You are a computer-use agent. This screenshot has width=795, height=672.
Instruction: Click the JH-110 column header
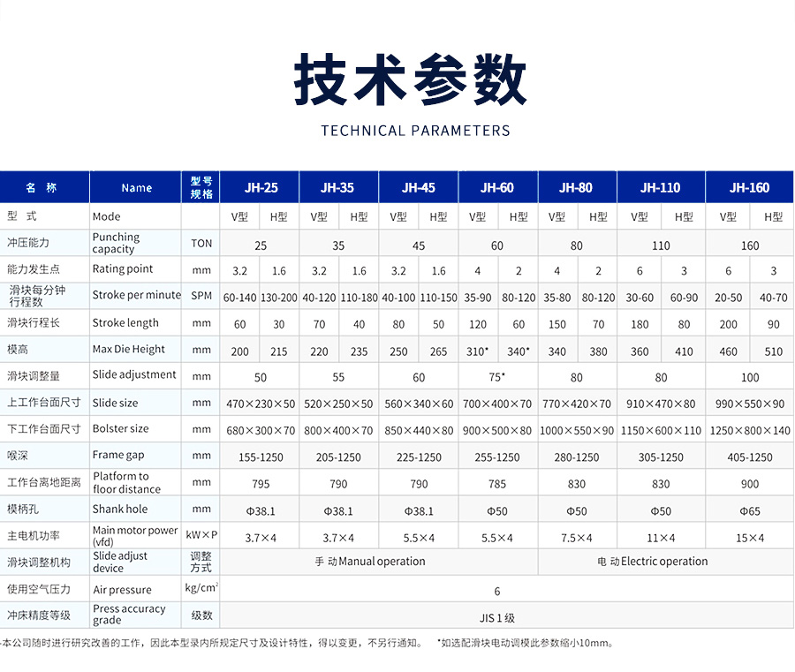tap(660, 186)
